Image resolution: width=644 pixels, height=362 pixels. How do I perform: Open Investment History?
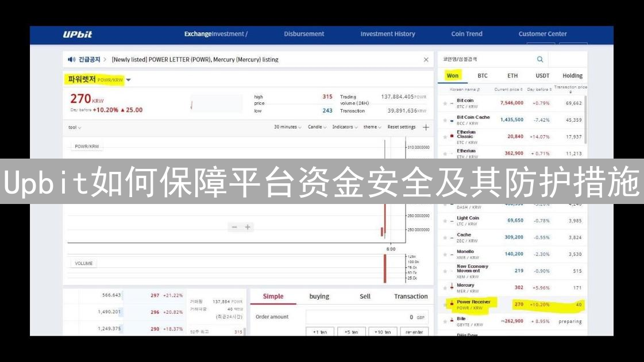click(x=388, y=34)
